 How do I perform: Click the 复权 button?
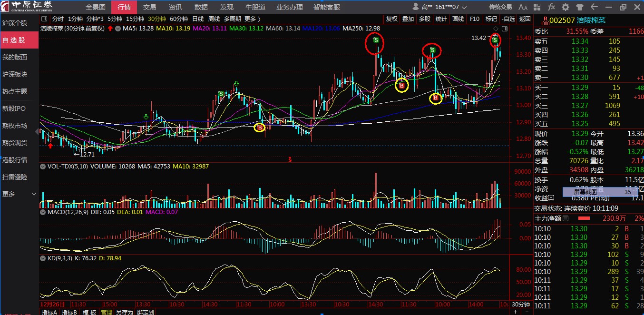coord(392,19)
